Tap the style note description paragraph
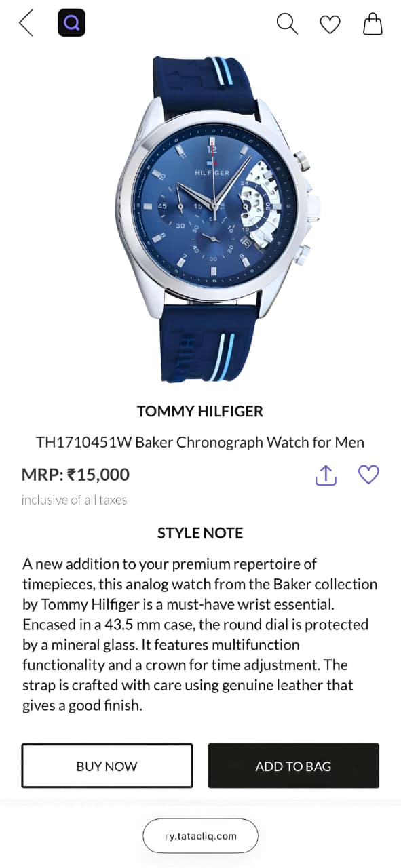Viewport: 401px width, 868px height. [x=200, y=634]
